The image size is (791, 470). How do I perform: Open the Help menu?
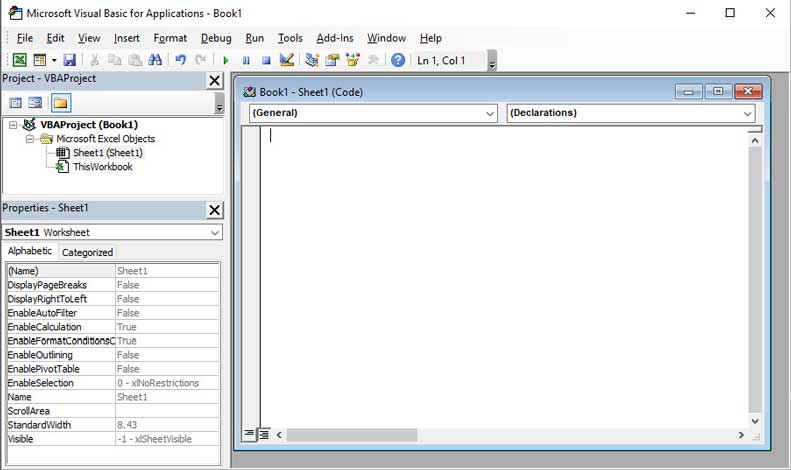tap(430, 38)
